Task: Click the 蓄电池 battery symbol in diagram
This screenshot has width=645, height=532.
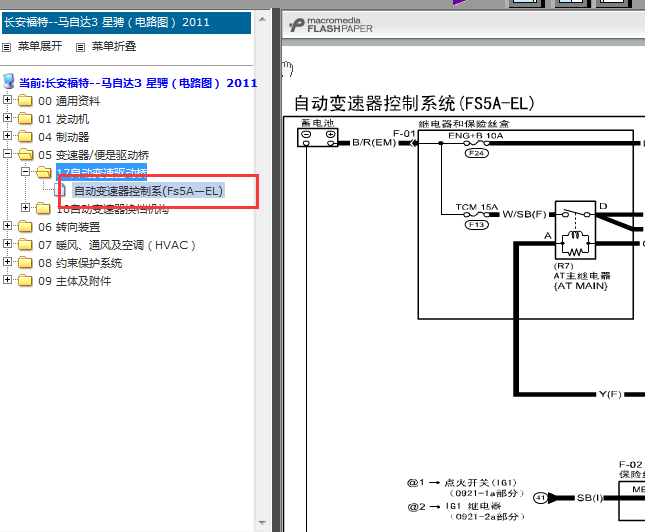Action: coord(318,137)
